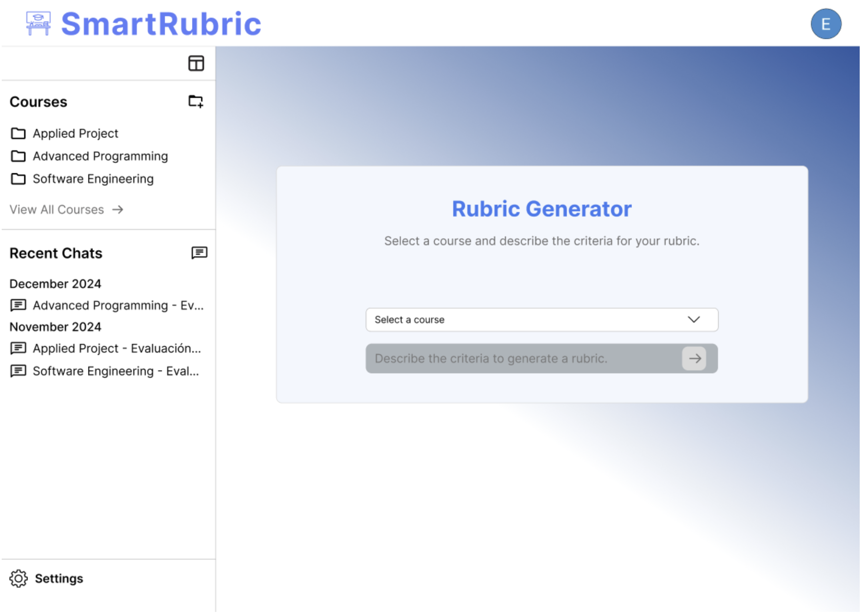
Task: Click the Applied Project folder icon
Action: click(18, 134)
